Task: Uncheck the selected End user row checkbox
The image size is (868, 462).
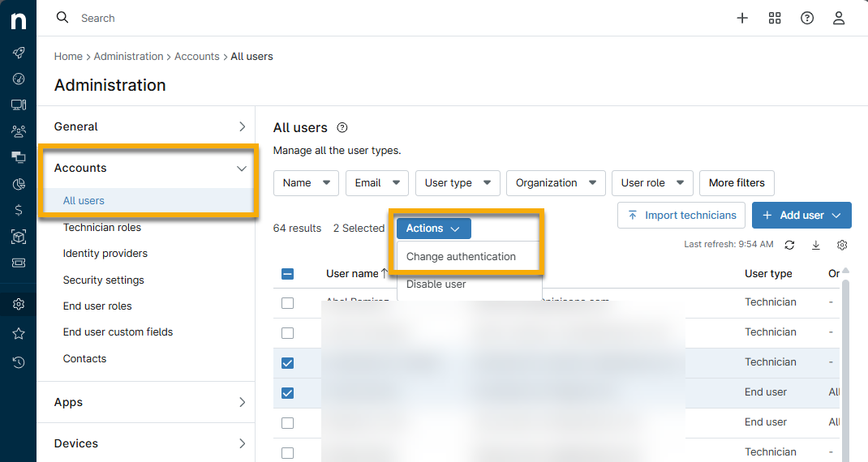Action: (287, 393)
